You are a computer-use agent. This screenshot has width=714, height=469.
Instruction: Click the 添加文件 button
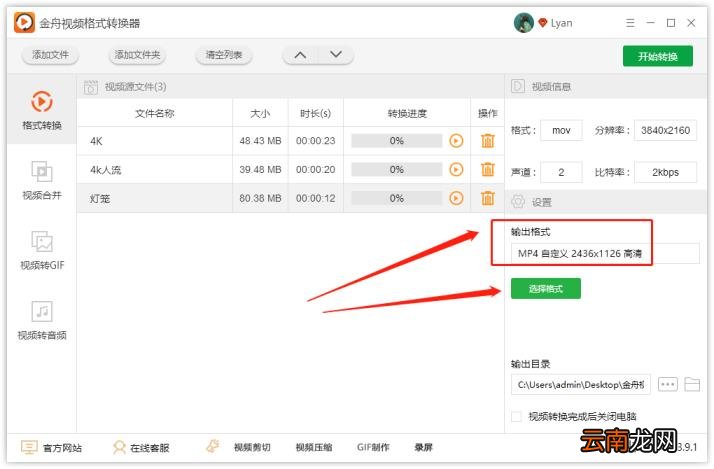click(x=50, y=55)
